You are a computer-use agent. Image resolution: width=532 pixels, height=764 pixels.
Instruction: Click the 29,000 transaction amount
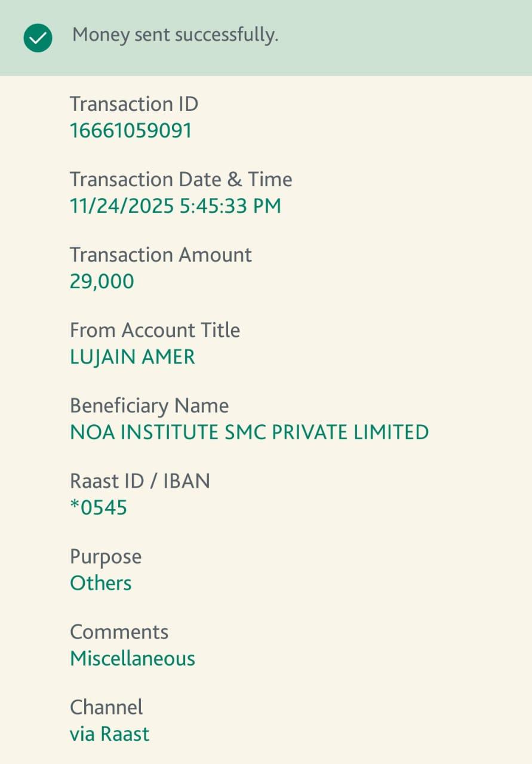point(102,281)
